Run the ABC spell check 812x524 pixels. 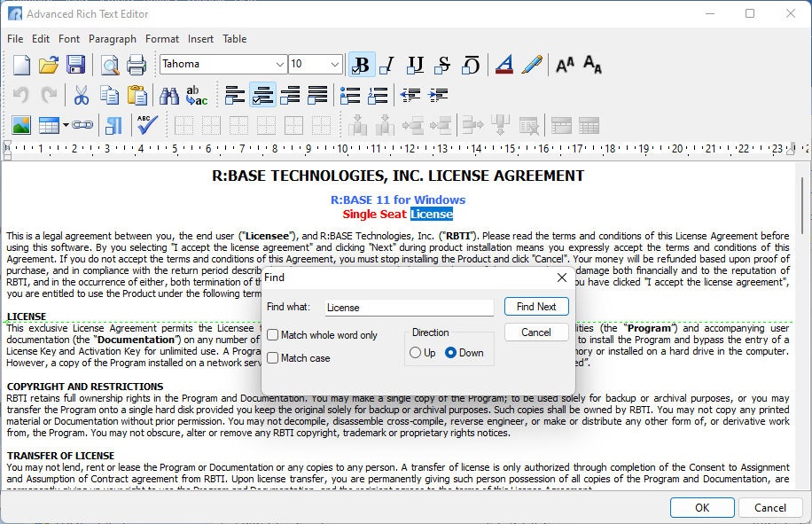pyautogui.click(x=147, y=125)
